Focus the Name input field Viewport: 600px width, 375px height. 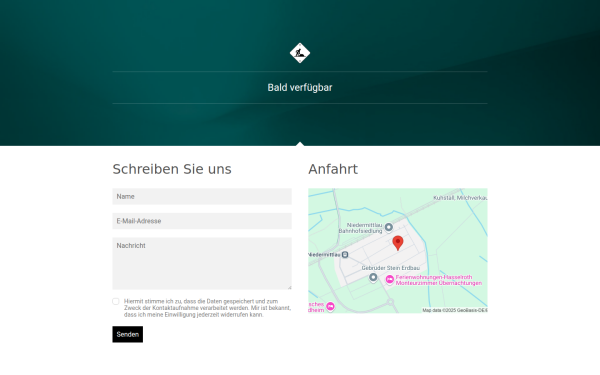coord(202,196)
